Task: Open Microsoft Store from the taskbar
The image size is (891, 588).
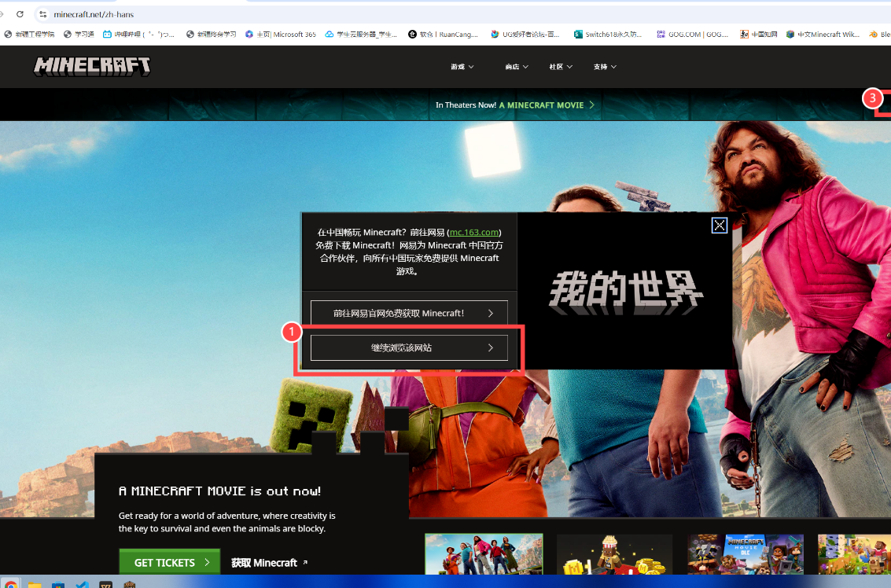Action: [58, 584]
